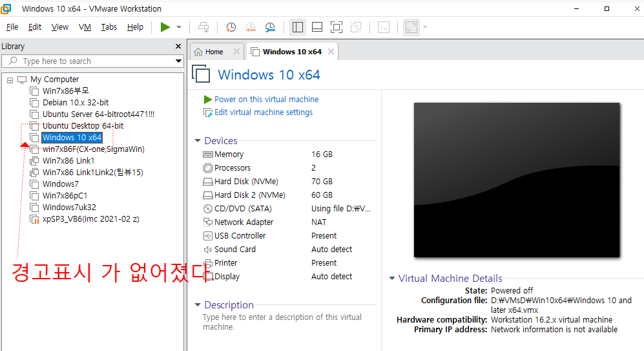The image size is (644, 351).
Task: Select Windows7uk32 VM
Action: tap(69, 207)
